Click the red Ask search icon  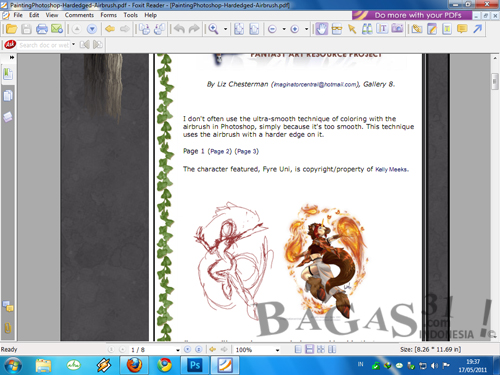click(10, 44)
